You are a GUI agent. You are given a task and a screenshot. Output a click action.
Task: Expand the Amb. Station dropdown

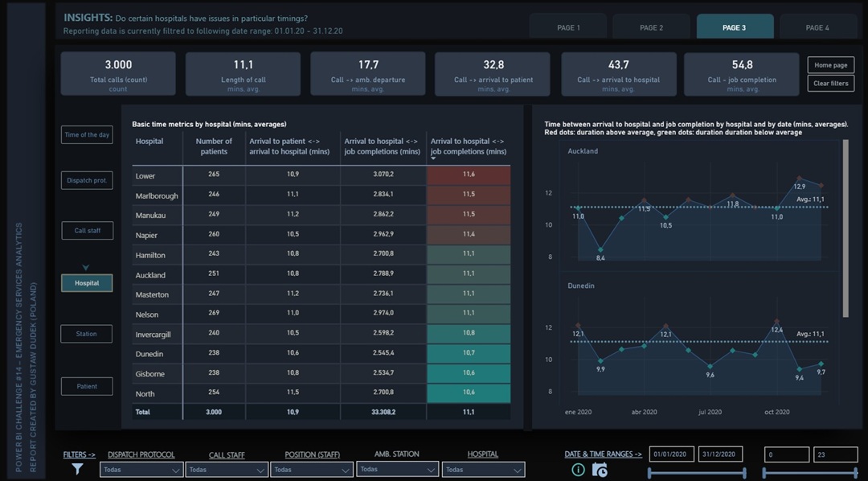(x=397, y=469)
